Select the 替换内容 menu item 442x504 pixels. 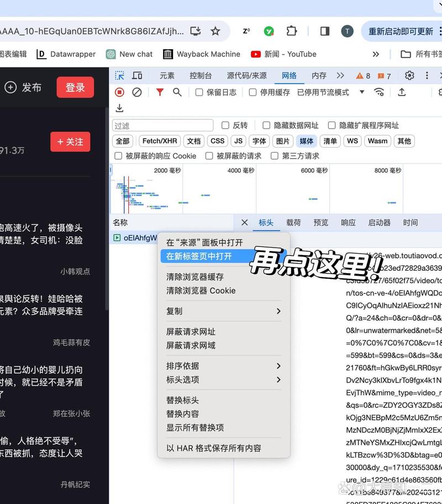224,414
